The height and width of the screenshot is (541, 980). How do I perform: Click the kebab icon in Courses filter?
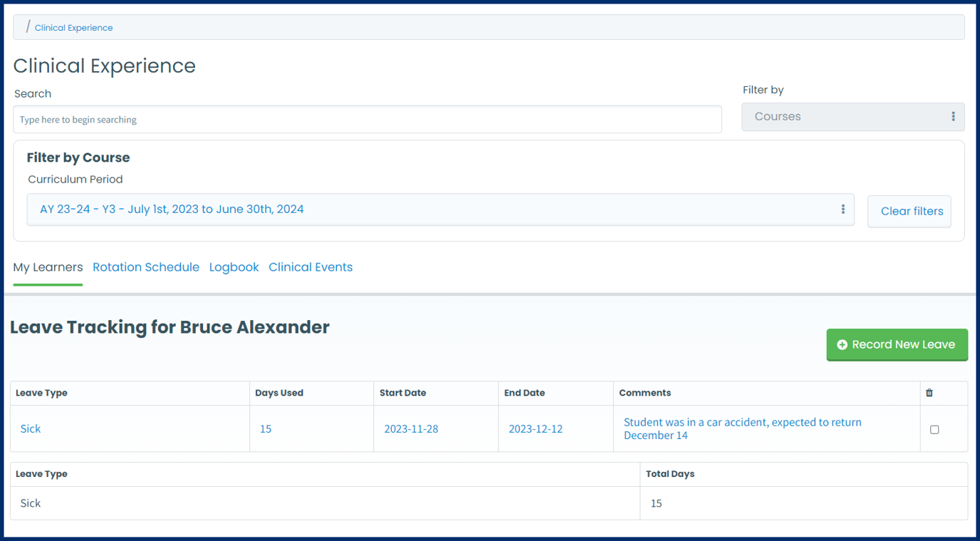coord(953,117)
